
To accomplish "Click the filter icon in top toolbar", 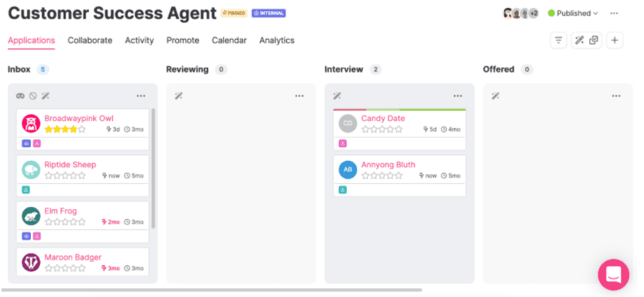I will [558, 41].
